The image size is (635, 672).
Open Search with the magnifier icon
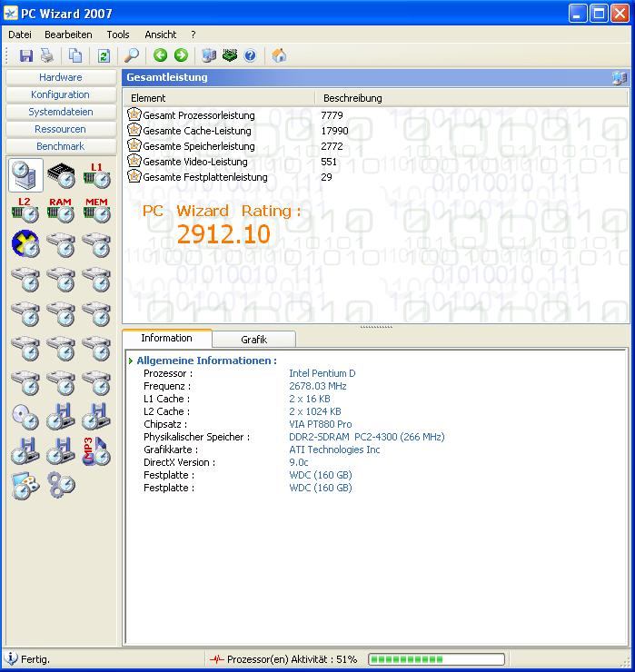pos(132,55)
